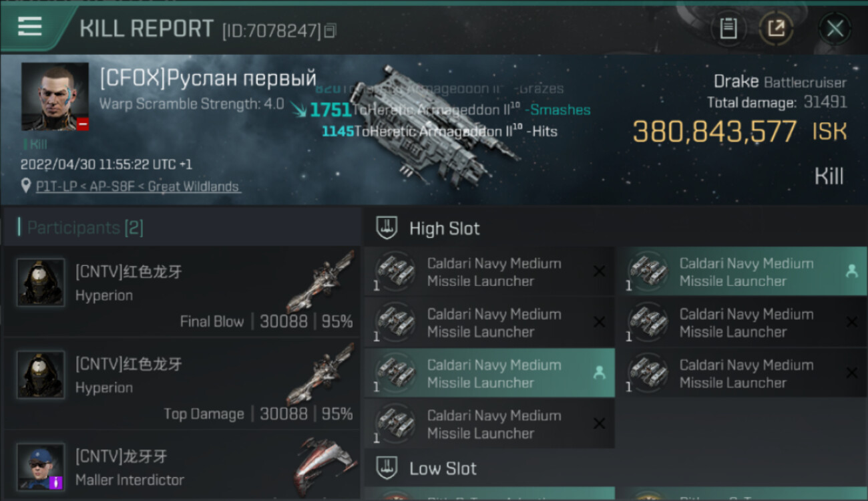Select the Final Blow Hyperion participant

point(180,292)
